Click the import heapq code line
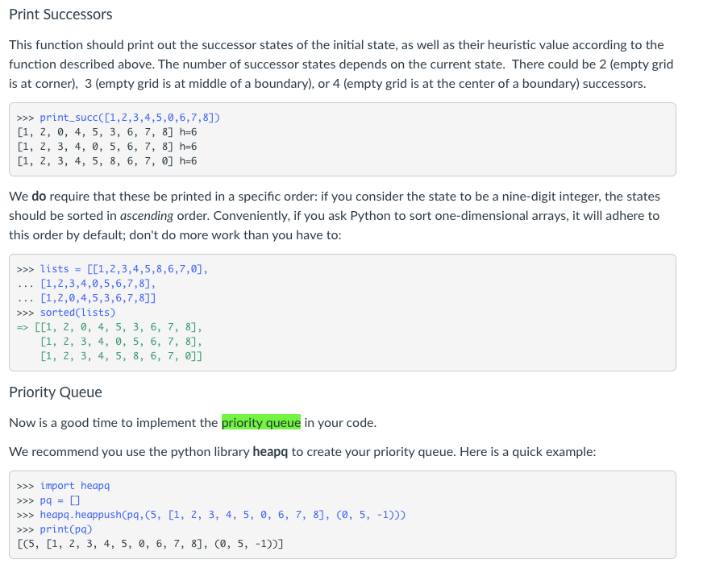 63,486
